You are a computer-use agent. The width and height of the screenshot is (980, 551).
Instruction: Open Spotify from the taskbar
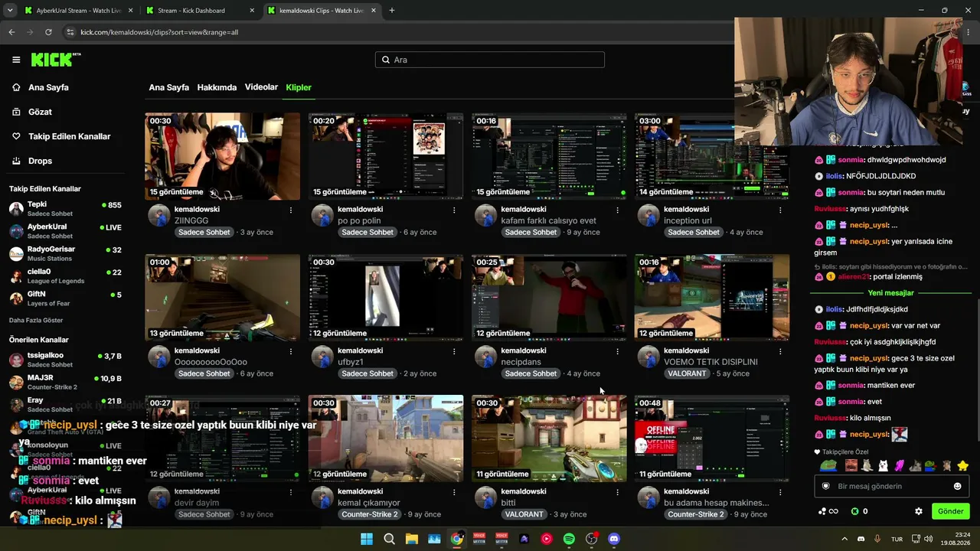tap(569, 539)
